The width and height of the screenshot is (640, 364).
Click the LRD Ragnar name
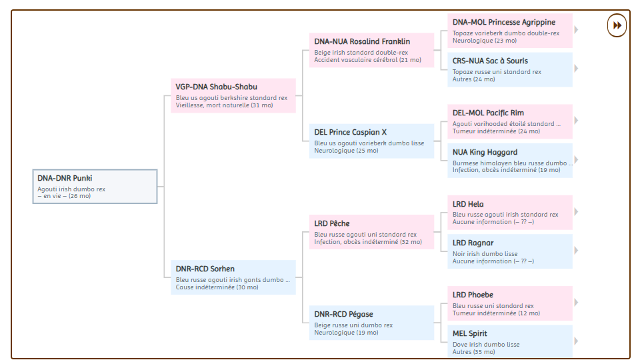point(473,243)
